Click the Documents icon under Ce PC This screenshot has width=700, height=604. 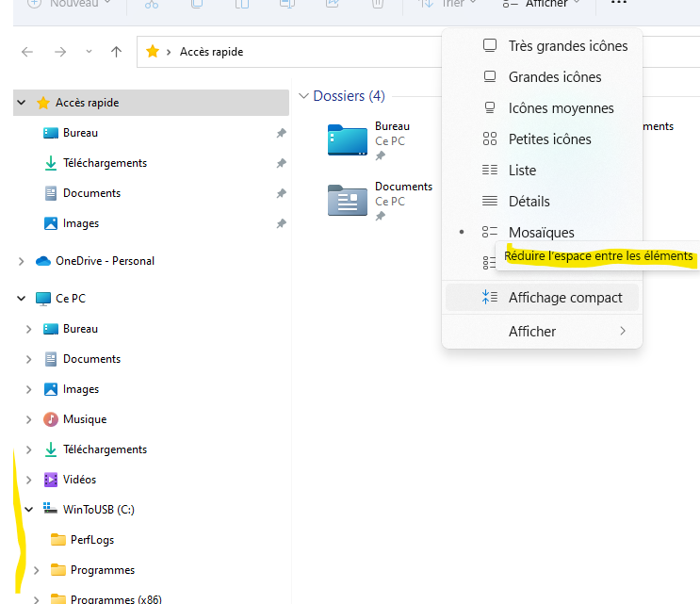point(51,359)
